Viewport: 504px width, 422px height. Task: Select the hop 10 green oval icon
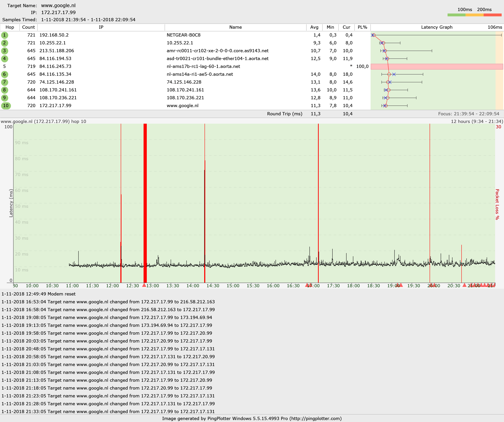tap(6, 106)
